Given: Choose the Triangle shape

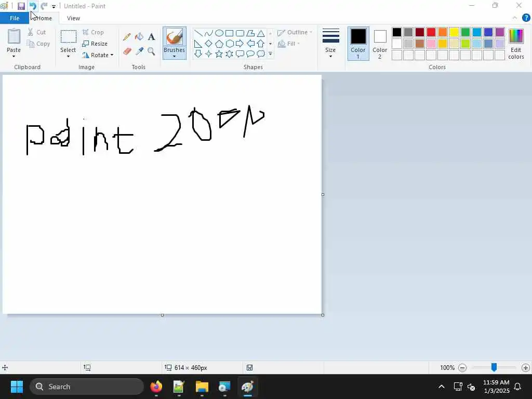Looking at the screenshot, I should pos(261,33).
